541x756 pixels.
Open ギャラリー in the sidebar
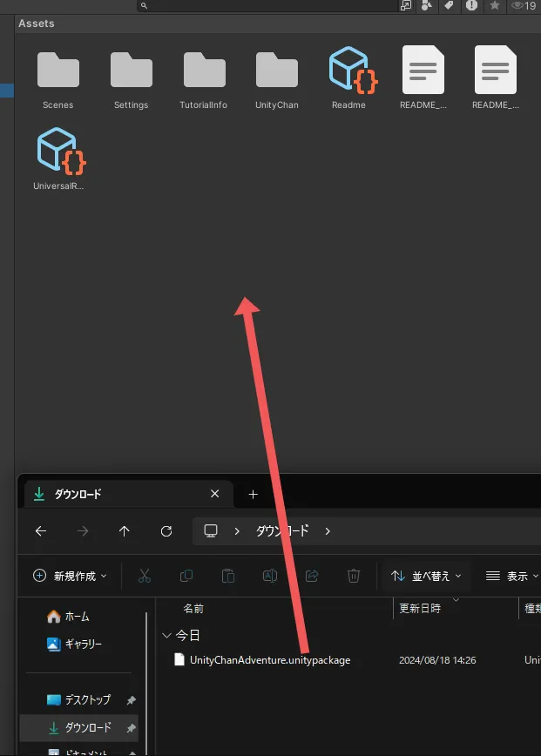tap(83, 645)
